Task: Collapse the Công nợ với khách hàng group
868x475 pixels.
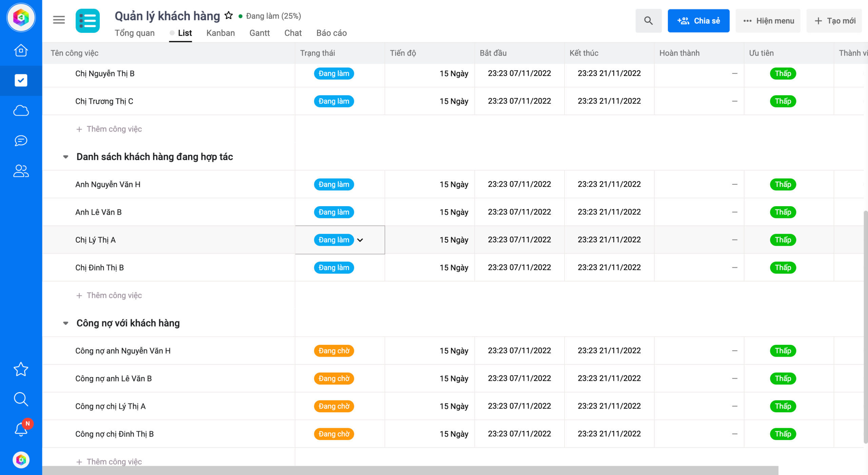Action: click(66, 323)
